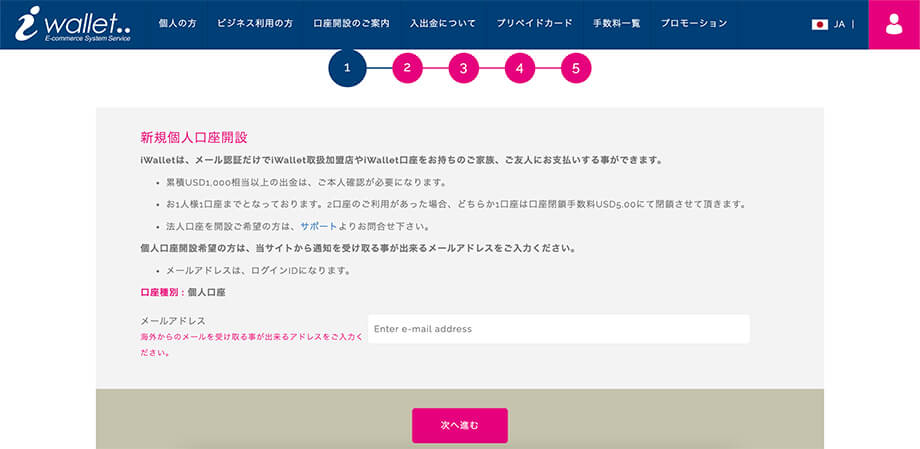Click the 累積USD1,000相当以上 bullet text

pos(306,182)
